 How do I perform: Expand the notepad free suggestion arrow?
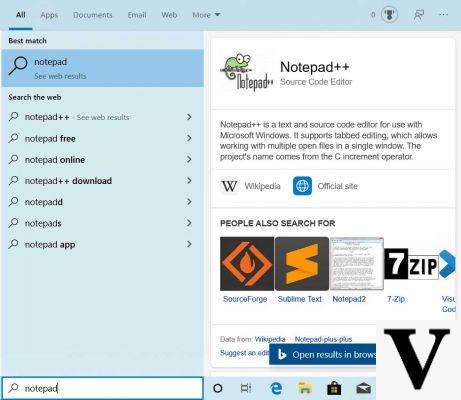point(189,138)
